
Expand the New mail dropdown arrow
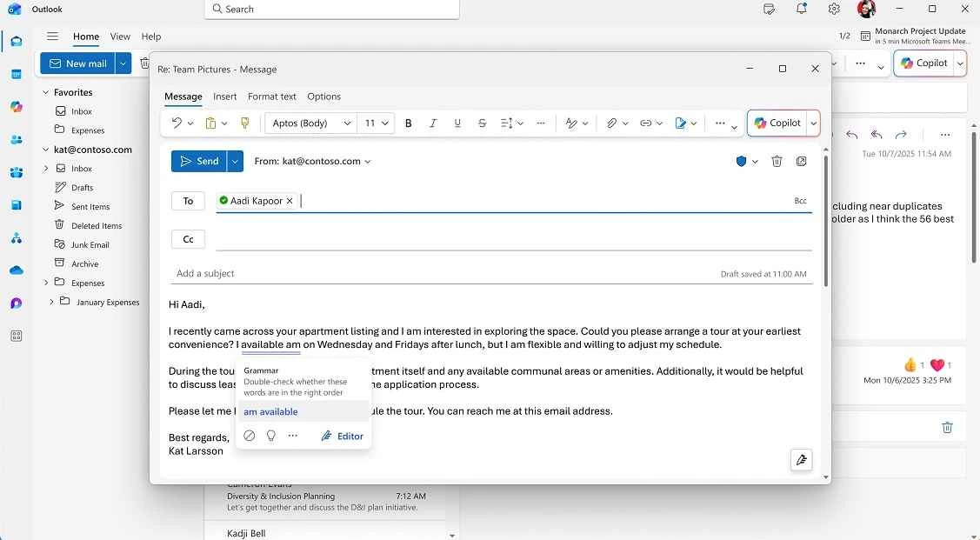pyautogui.click(x=123, y=63)
